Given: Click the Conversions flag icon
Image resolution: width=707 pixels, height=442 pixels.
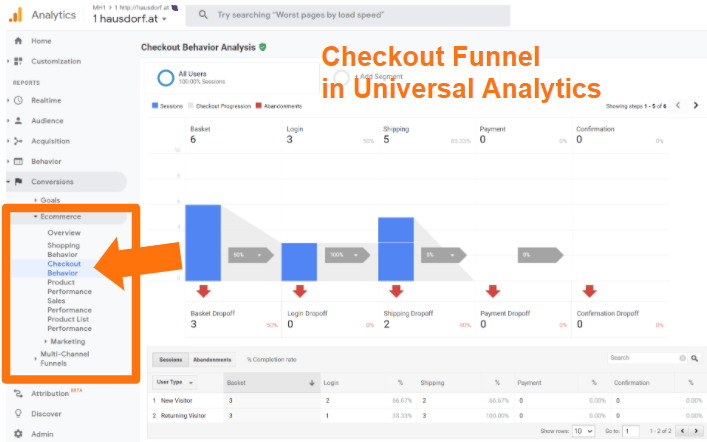Looking at the screenshot, I should pyautogui.click(x=18, y=182).
